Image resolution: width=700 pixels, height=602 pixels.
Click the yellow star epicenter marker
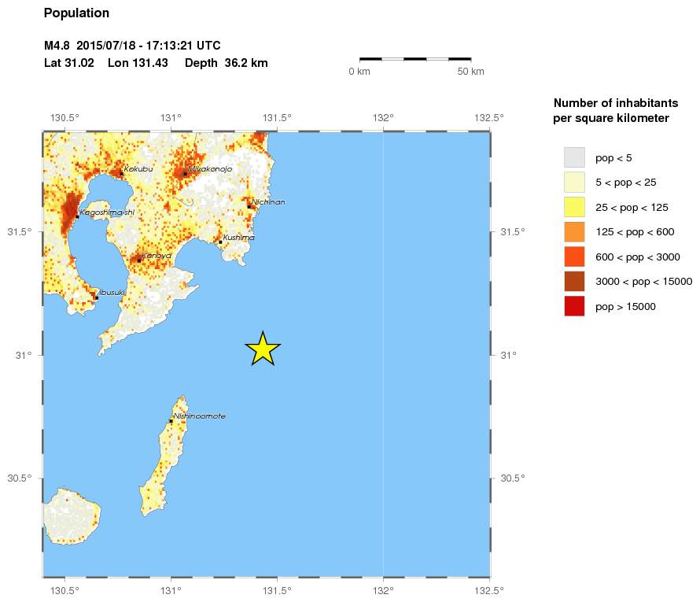(x=263, y=349)
